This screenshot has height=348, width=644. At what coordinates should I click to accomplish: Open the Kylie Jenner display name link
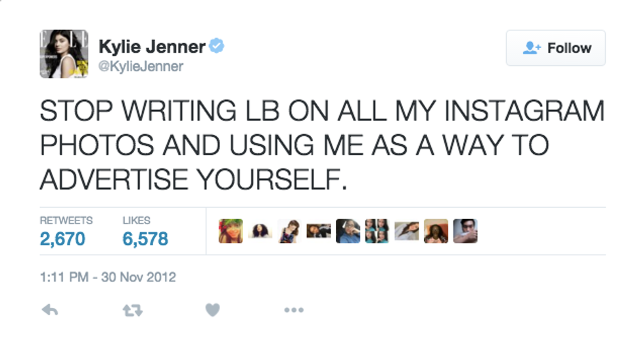[151, 47]
